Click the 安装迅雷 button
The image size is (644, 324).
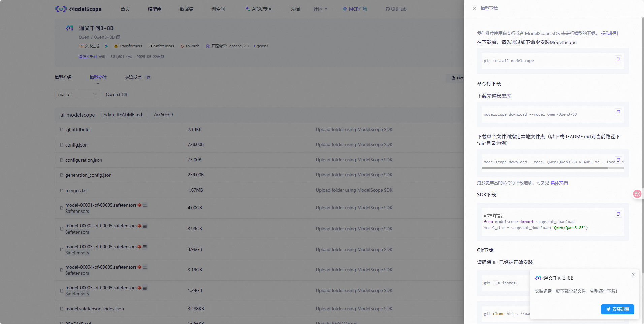(x=617, y=309)
